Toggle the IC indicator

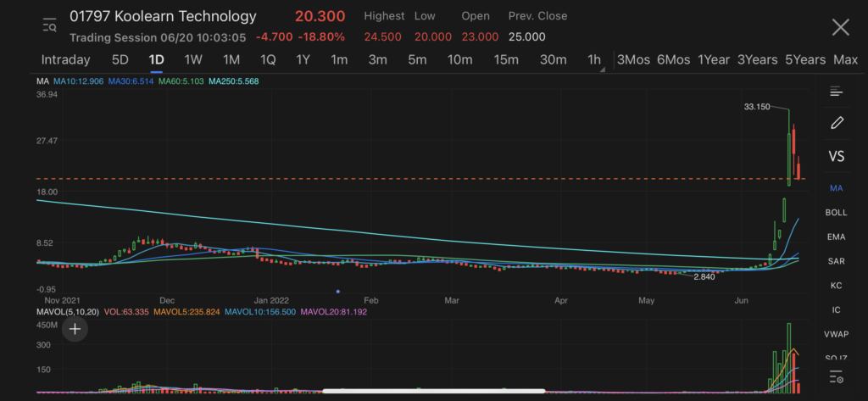click(x=836, y=310)
